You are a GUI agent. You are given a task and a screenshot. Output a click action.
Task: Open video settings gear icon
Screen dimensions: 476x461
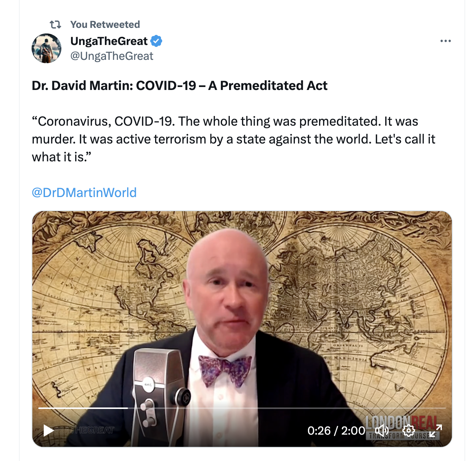409,431
